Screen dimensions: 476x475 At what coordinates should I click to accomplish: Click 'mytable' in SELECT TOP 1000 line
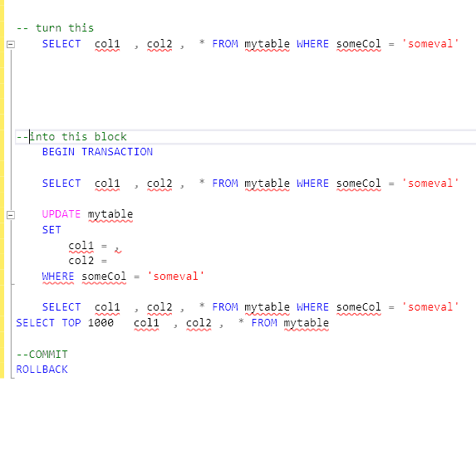(x=307, y=323)
